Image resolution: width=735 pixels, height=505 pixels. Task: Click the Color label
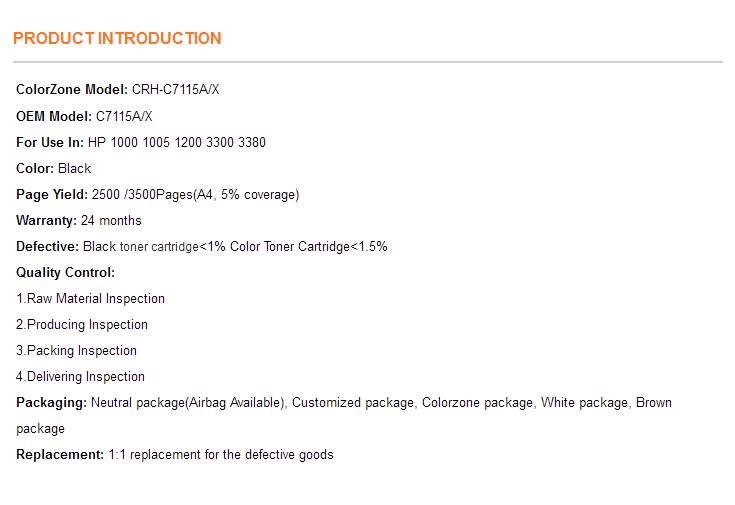(35, 168)
